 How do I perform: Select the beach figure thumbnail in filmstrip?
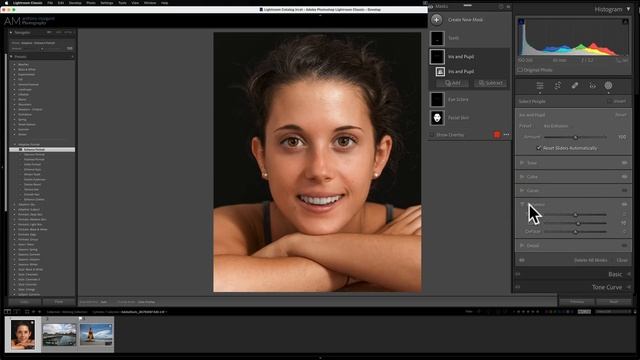(x=96, y=334)
